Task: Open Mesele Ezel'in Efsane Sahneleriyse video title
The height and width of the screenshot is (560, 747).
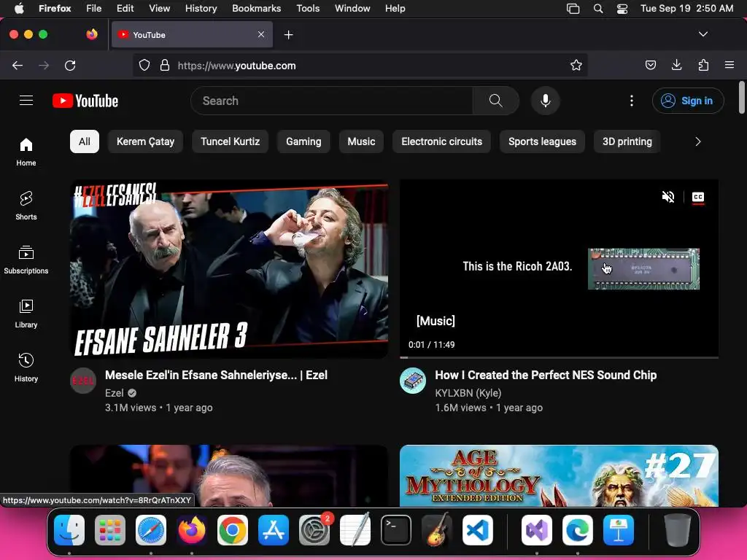Action: 216,376
